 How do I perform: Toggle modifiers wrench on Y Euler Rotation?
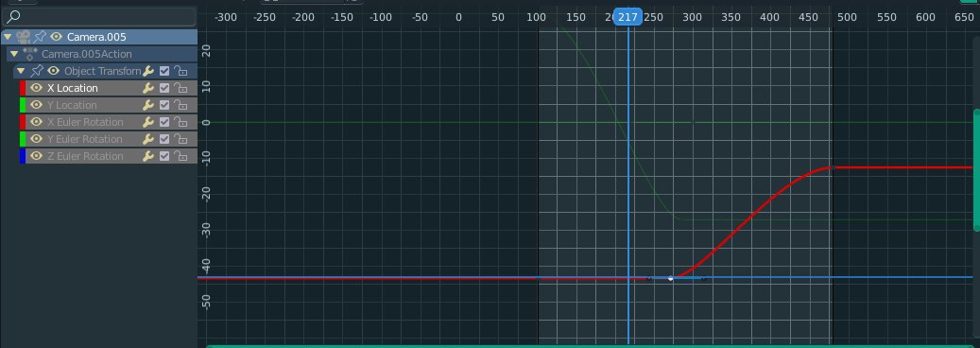148,139
